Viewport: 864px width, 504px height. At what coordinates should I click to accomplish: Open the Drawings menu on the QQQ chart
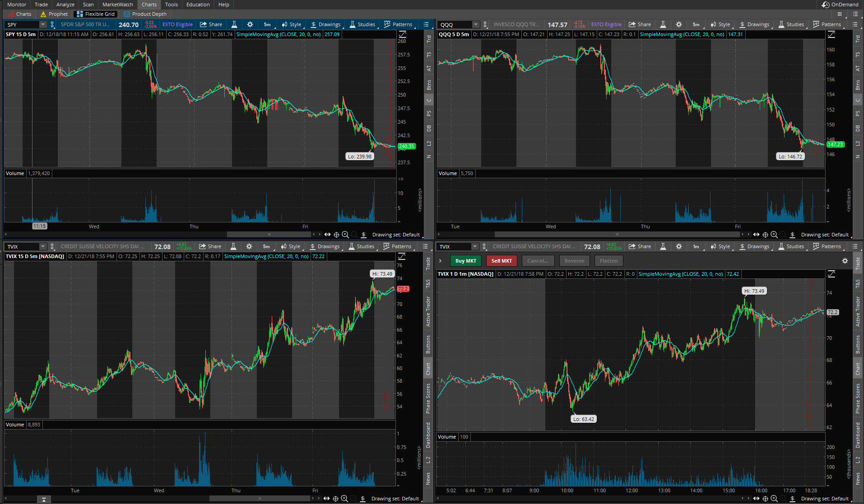[754, 24]
